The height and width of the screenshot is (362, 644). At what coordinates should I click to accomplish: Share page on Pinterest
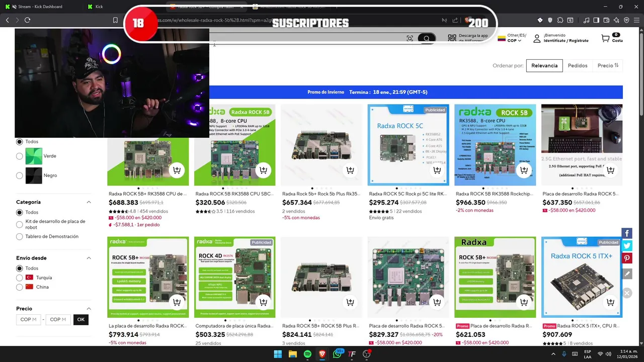(x=627, y=258)
